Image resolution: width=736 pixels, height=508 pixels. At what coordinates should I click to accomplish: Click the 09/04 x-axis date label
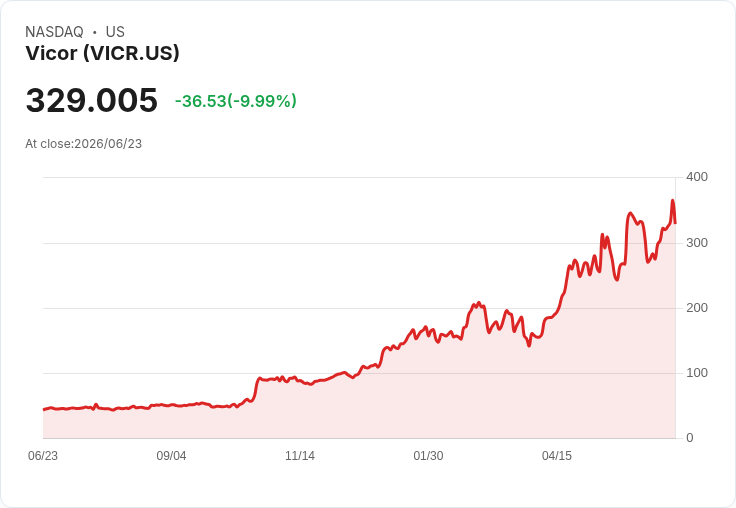point(171,456)
